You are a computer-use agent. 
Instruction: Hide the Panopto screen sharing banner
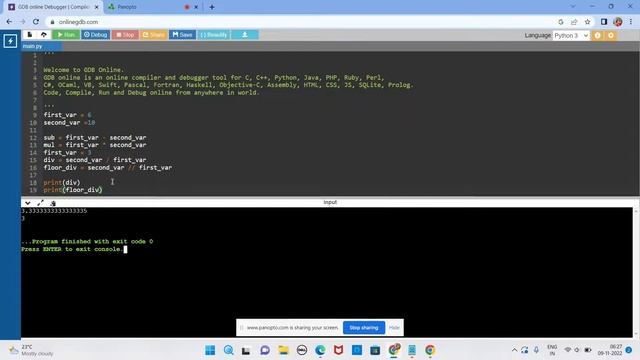(x=394, y=327)
